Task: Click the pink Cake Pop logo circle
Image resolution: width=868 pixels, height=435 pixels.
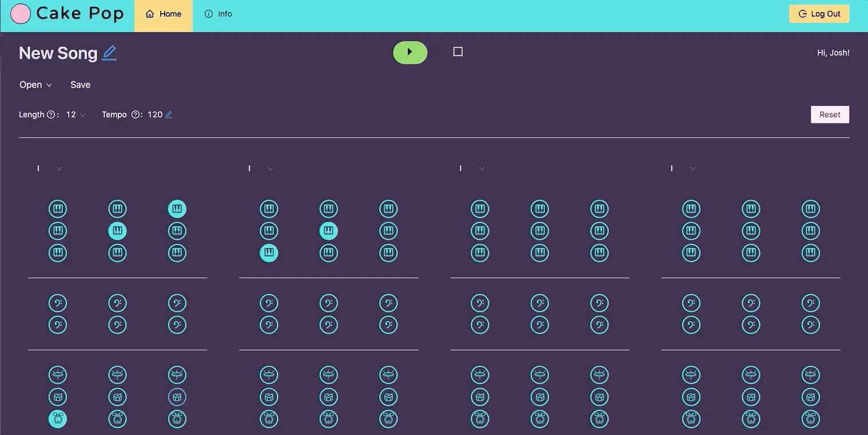Action: tap(21, 14)
